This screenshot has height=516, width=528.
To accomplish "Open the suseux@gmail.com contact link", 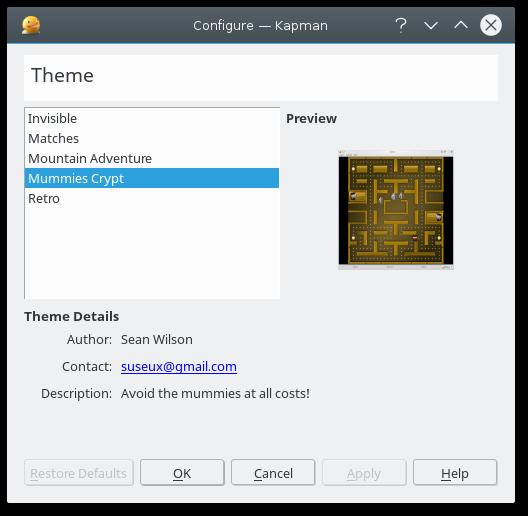I will point(179,366).
